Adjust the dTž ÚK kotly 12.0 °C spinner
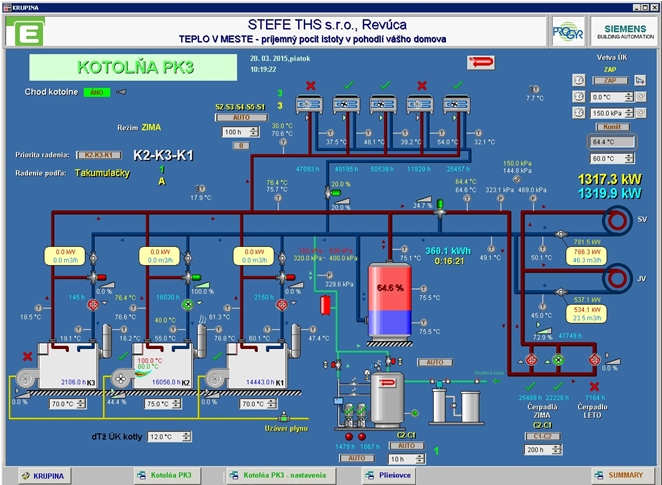The width and height of the screenshot is (662, 485). (186, 436)
